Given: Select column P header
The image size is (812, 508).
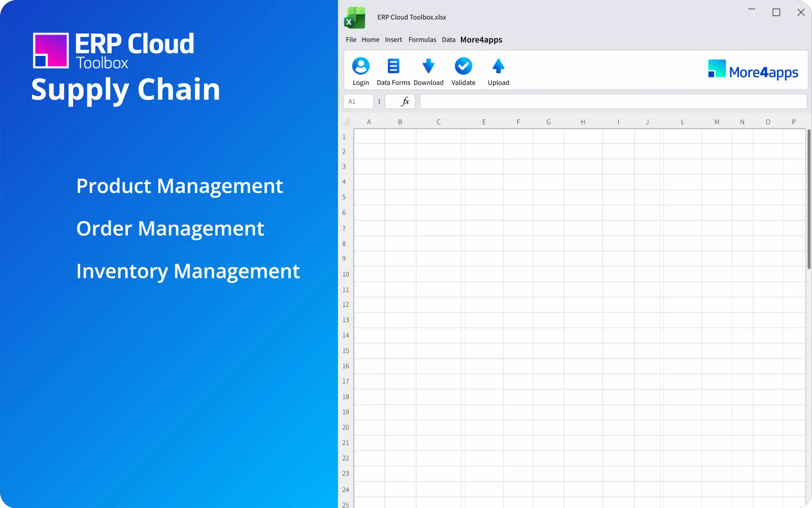Looking at the screenshot, I should point(794,122).
